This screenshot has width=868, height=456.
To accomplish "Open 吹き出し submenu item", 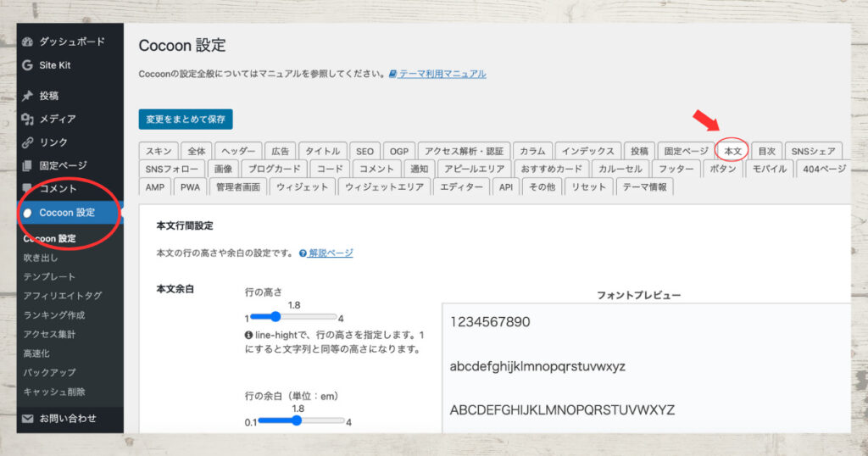I will [x=41, y=258].
